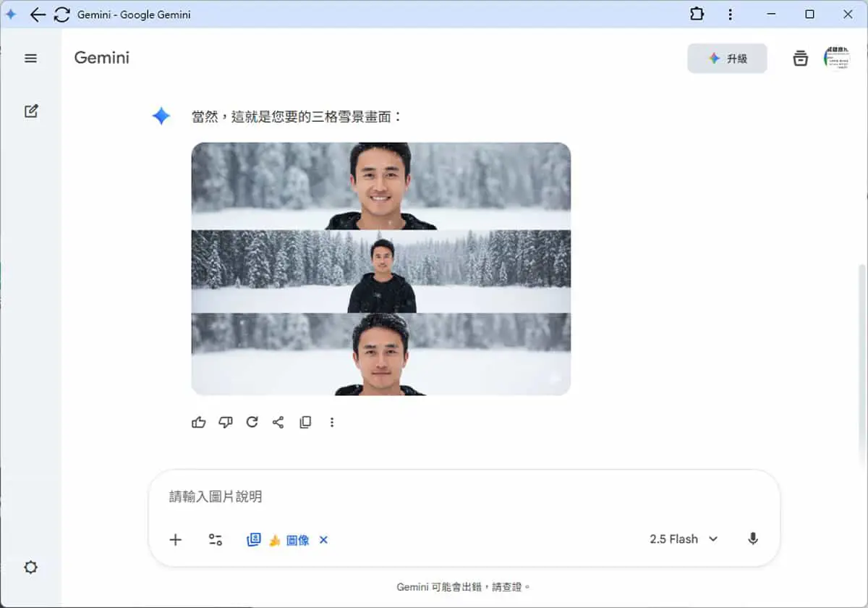
Task: Give thumbs down to the response
Action: (x=226, y=422)
